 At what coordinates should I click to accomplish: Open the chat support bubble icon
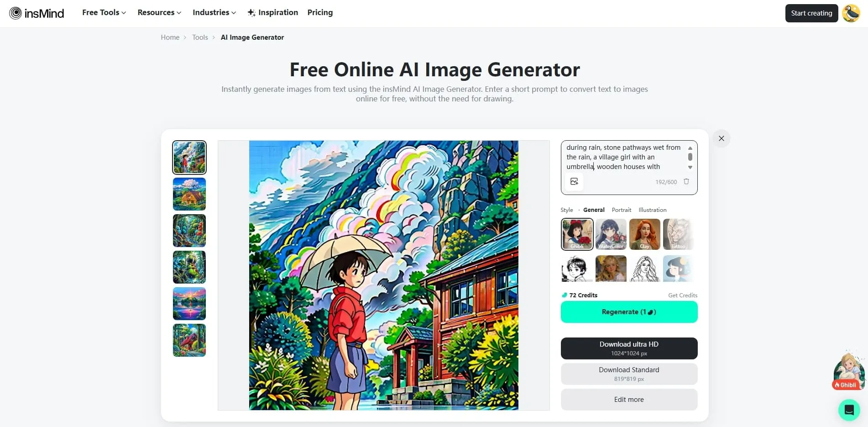849,410
